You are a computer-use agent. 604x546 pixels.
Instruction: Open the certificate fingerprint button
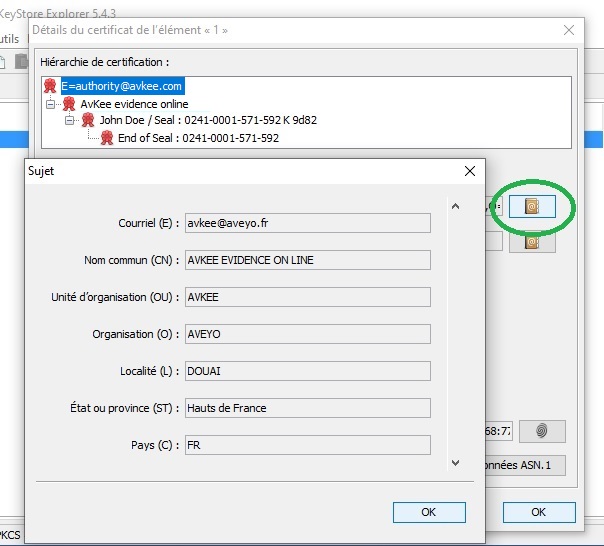tap(542, 431)
